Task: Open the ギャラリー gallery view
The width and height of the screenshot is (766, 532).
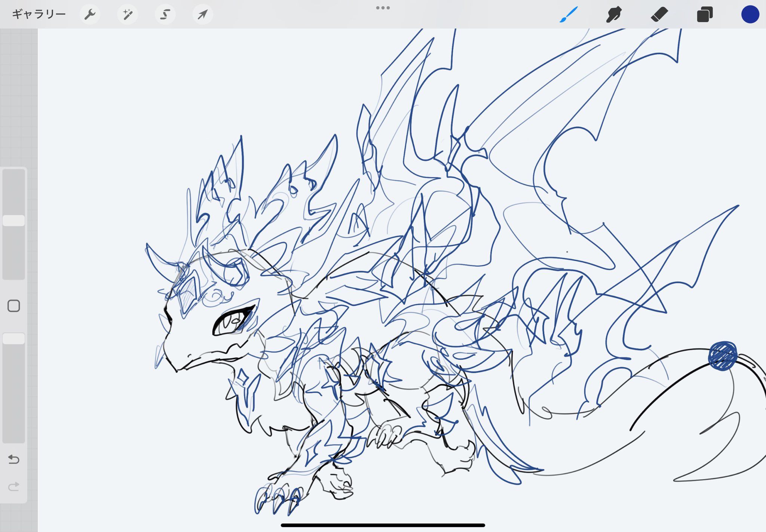Action: (39, 14)
